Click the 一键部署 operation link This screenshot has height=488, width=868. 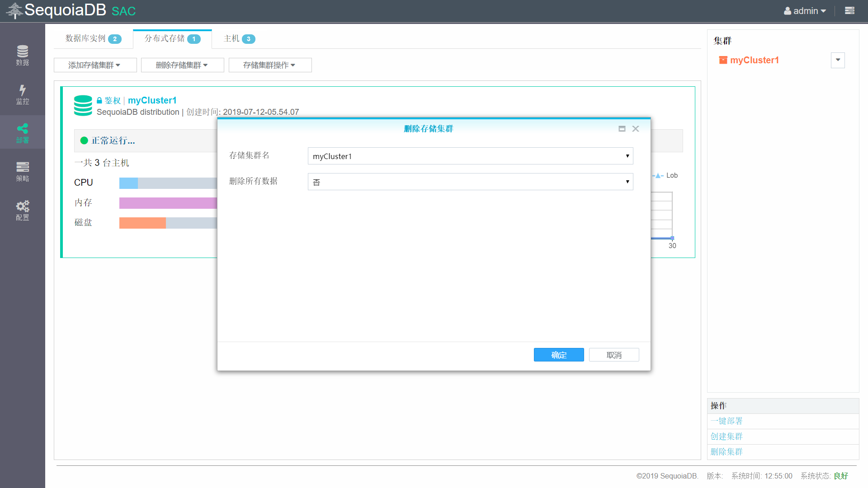pyautogui.click(x=726, y=421)
